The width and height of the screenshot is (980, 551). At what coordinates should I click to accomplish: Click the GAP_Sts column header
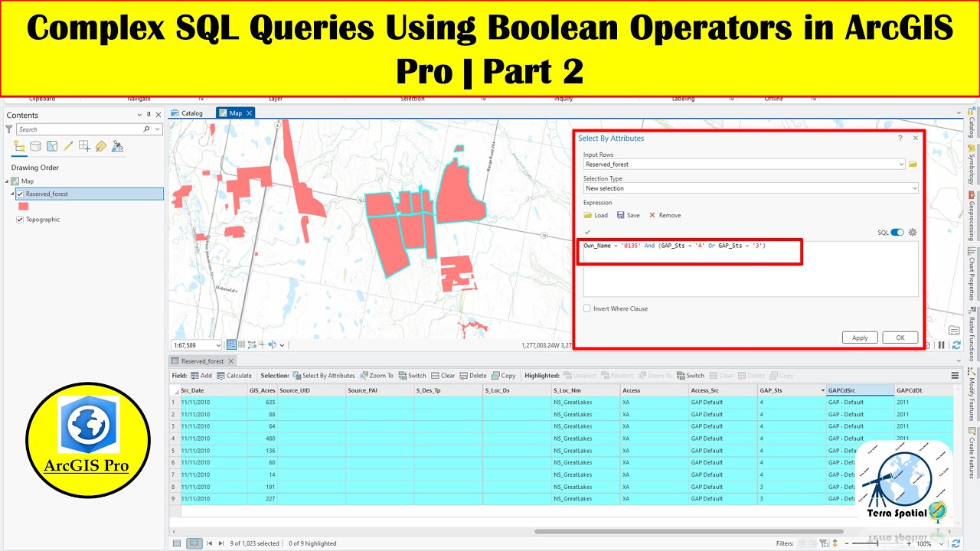coord(791,390)
